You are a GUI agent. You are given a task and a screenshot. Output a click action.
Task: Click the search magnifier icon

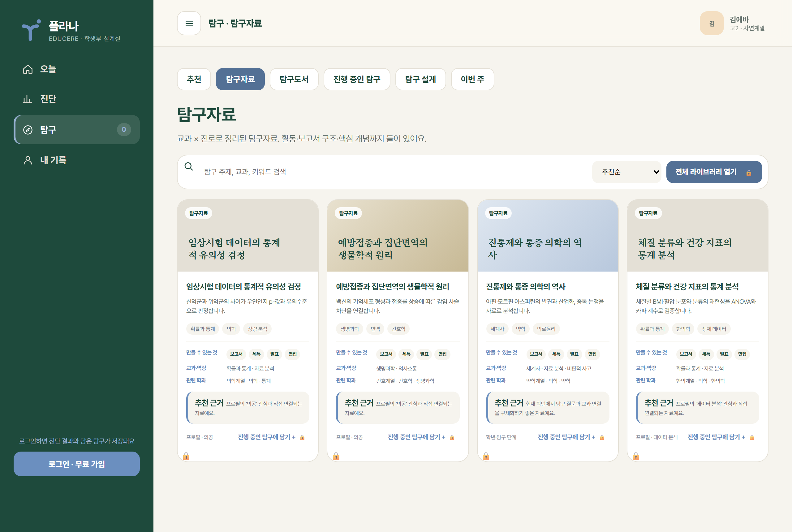tap(189, 166)
